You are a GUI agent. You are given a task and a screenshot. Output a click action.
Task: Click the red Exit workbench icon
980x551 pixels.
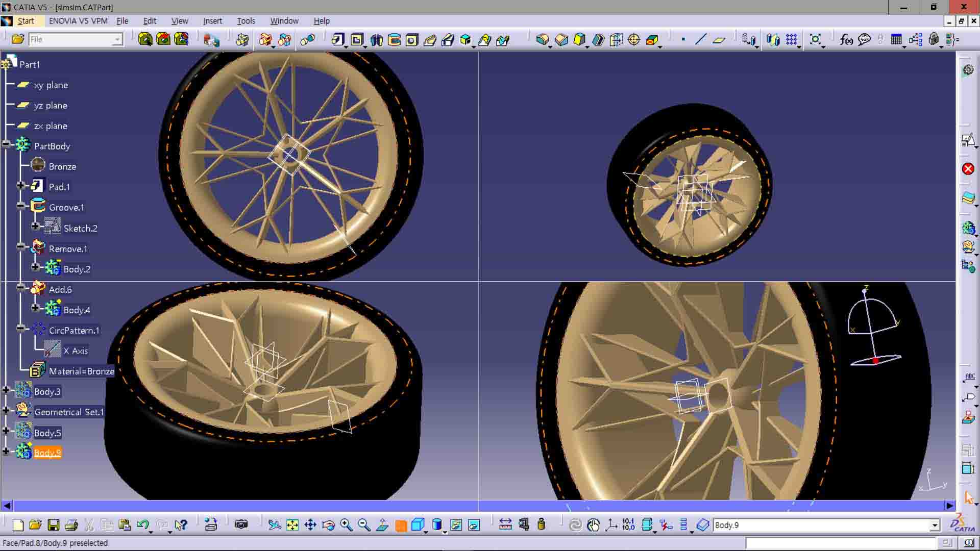tap(968, 169)
